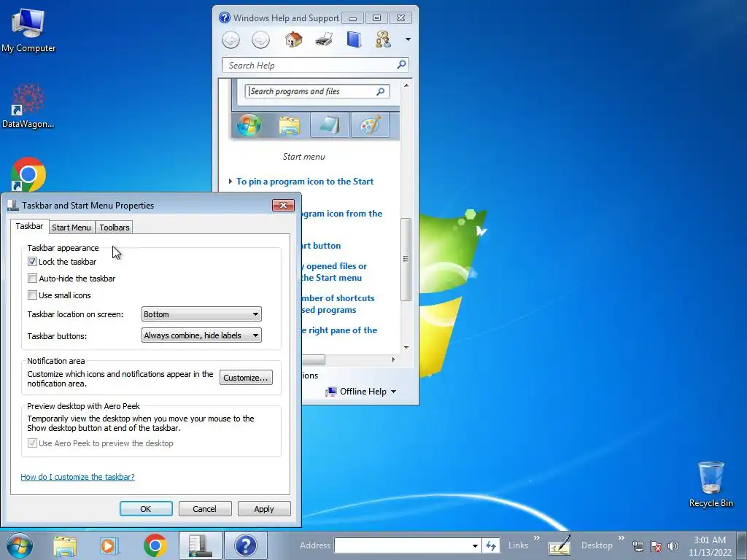
Task: Open the 'rt button' help link
Action: (322, 246)
